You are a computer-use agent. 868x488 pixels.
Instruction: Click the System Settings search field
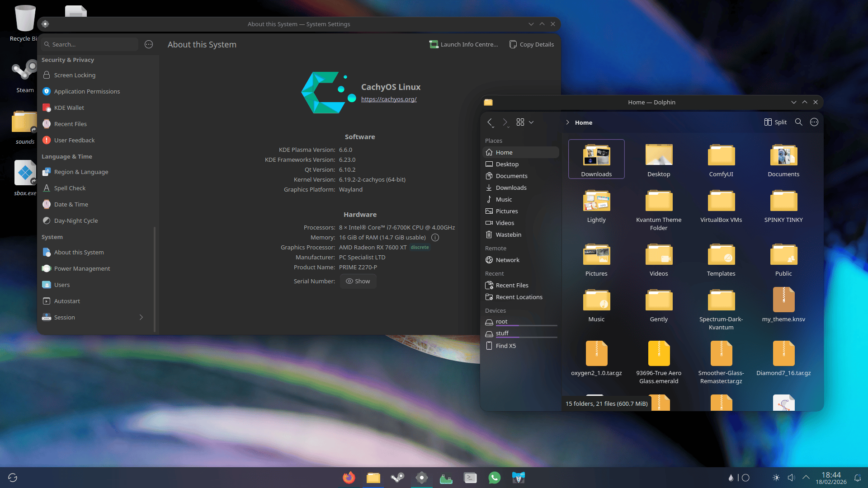[90, 44]
